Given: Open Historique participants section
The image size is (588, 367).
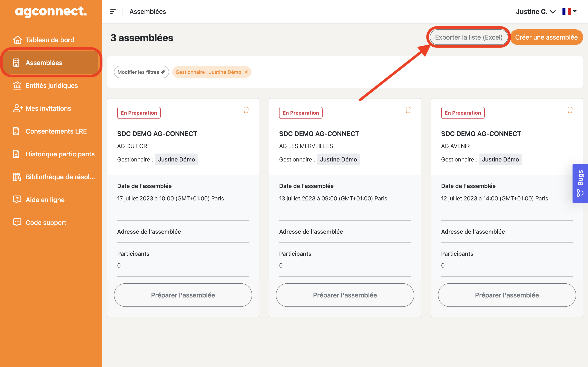Looking at the screenshot, I should pos(60,154).
